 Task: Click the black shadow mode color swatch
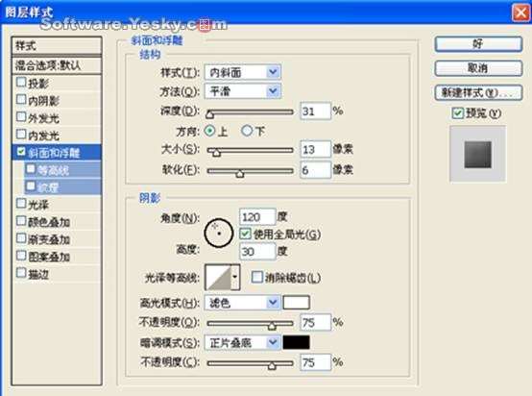(296, 342)
